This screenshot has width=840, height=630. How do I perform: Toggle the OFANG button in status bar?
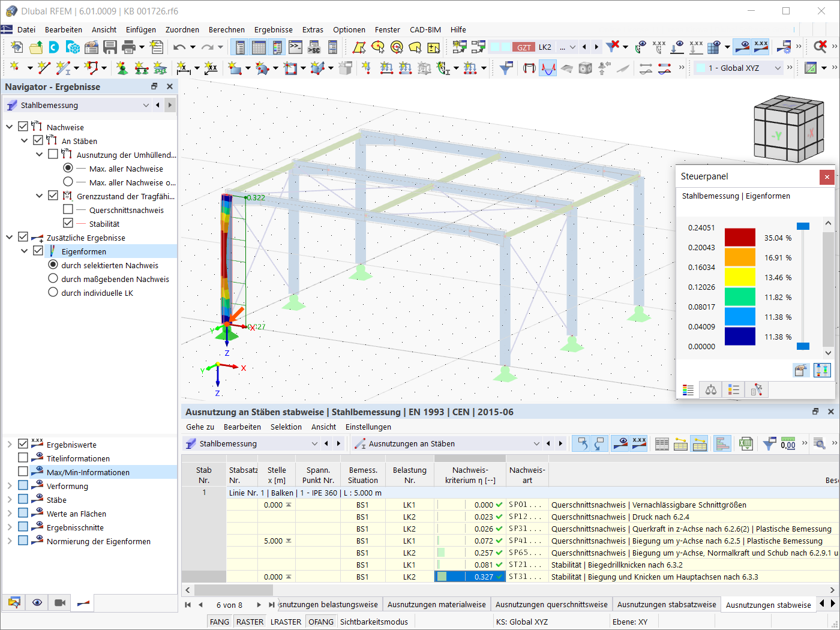point(321,622)
